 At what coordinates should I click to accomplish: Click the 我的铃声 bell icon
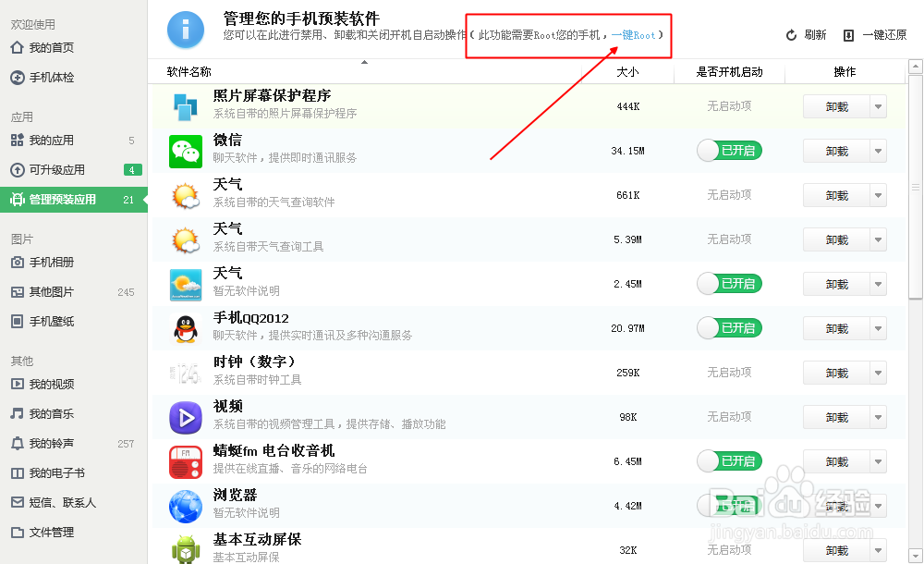17,443
